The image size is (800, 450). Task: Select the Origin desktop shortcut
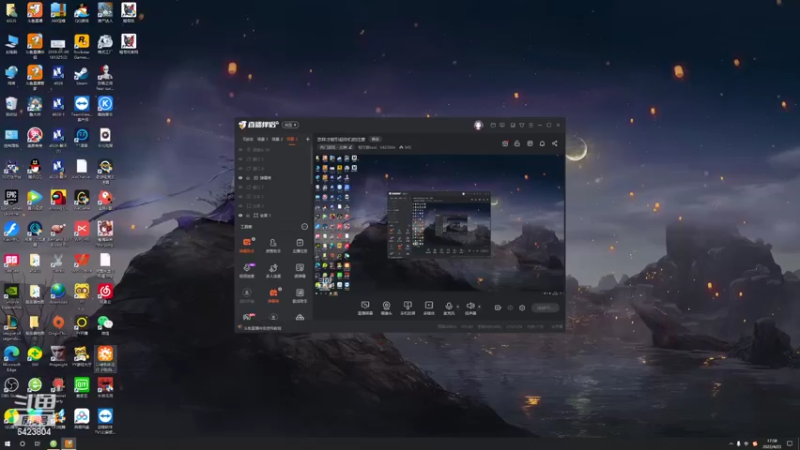(x=58, y=325)
